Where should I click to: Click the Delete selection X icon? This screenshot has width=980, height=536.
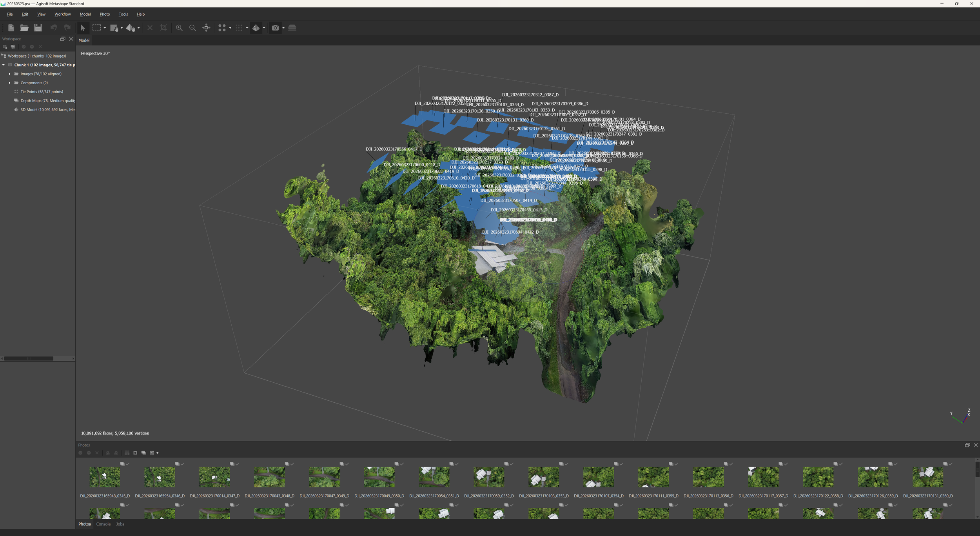tap(150, 28)
